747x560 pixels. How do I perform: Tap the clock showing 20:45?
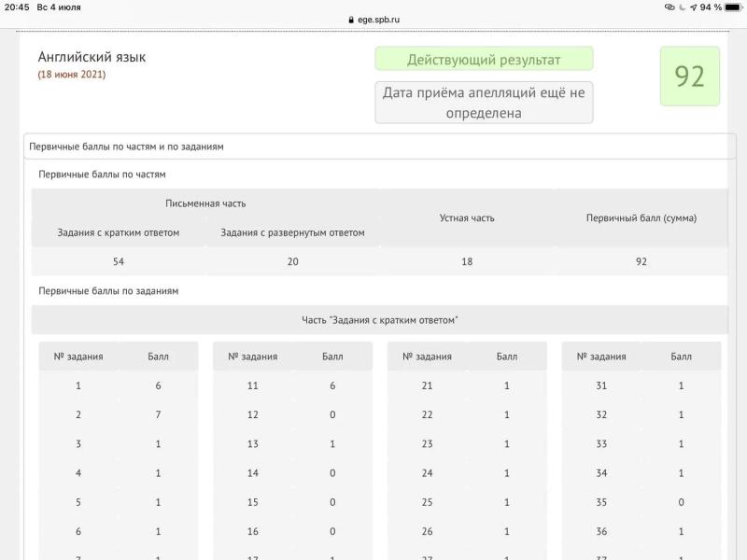17,7
